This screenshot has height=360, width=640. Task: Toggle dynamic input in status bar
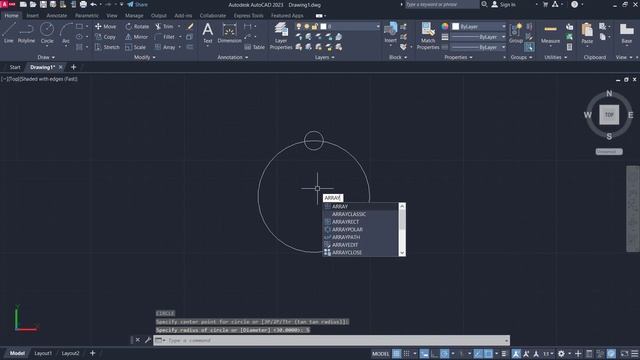pyautogui.click(x=424, y=353)
